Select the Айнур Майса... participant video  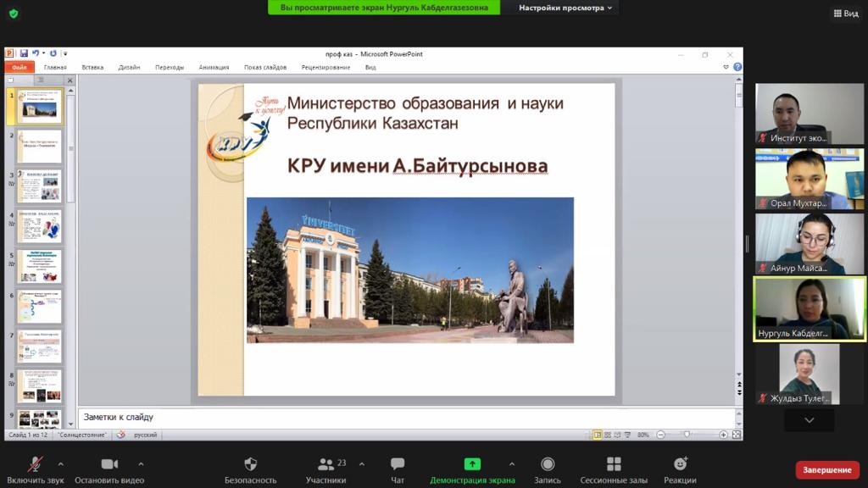[x=810, y=244]
